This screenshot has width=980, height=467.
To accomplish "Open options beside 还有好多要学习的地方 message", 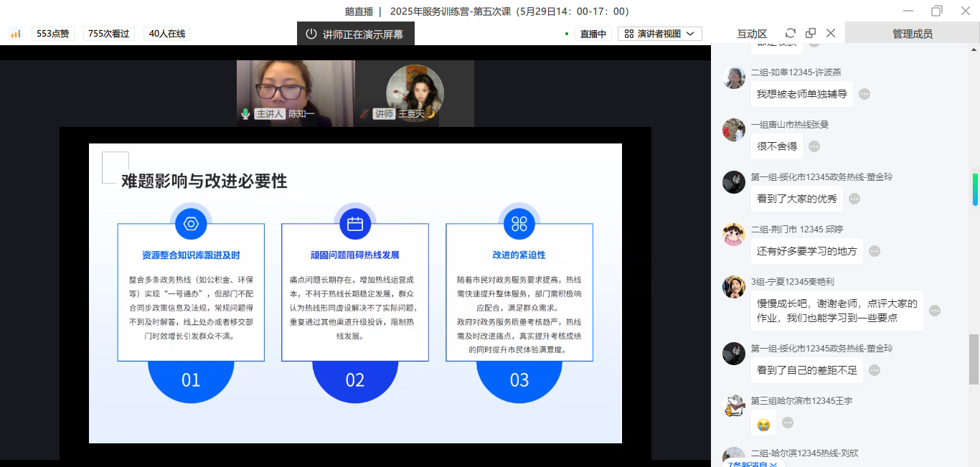I will click(875, 251).
